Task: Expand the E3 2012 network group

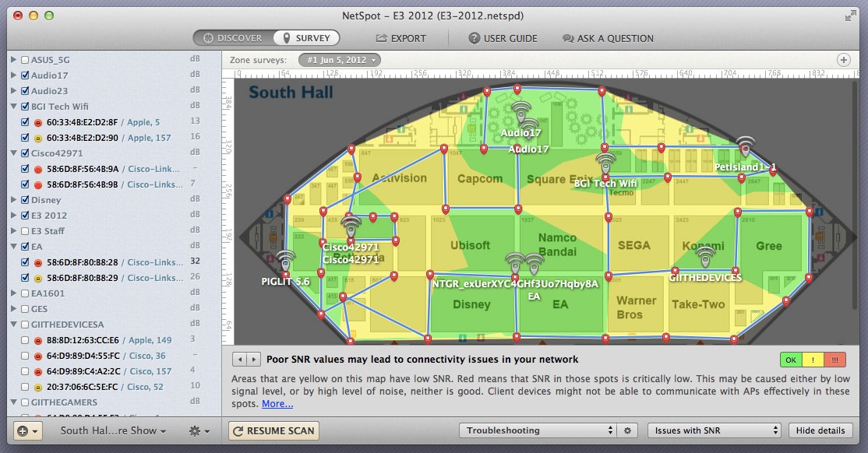Action: pos(13,215)
